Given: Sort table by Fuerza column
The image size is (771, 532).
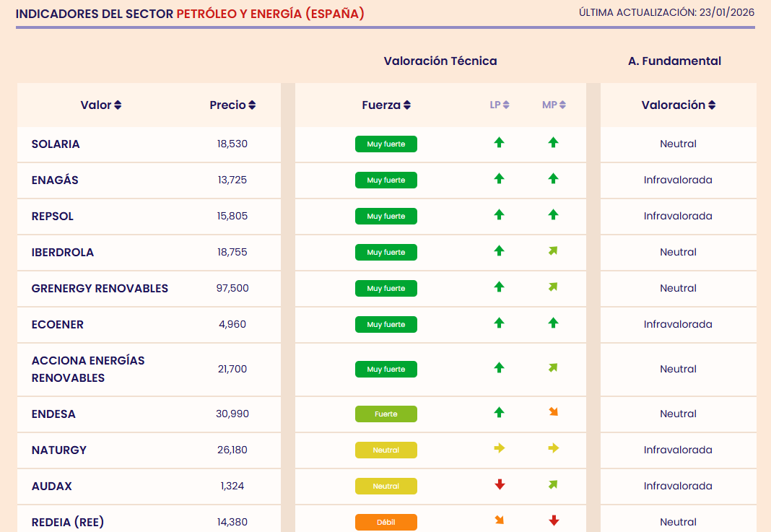Looking at the screenshot, I should tap(386, 105).
